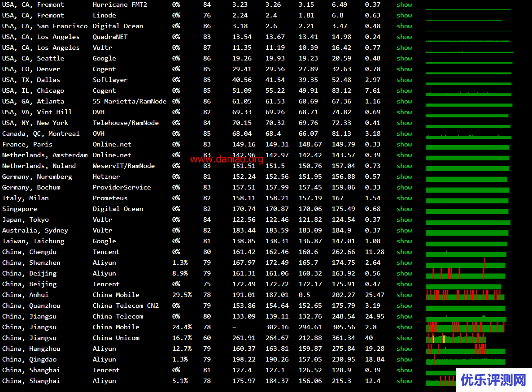The image size is (532, 392).
Task: Click show link for Vint Hill OVH
Action: (x=404, y=112)
